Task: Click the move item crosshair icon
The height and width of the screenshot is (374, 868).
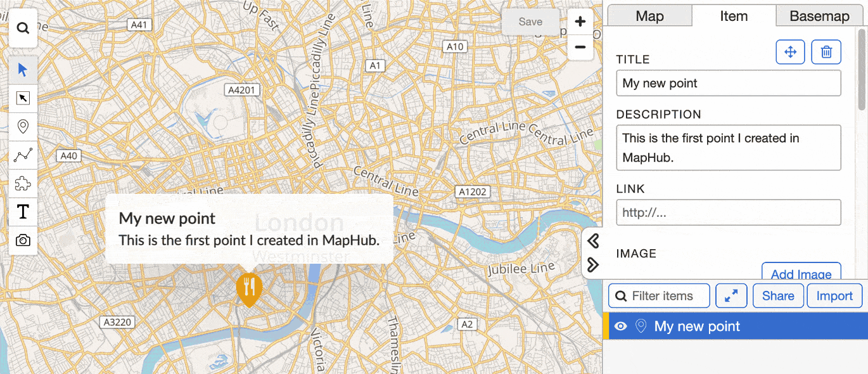Action: point(790,52)
